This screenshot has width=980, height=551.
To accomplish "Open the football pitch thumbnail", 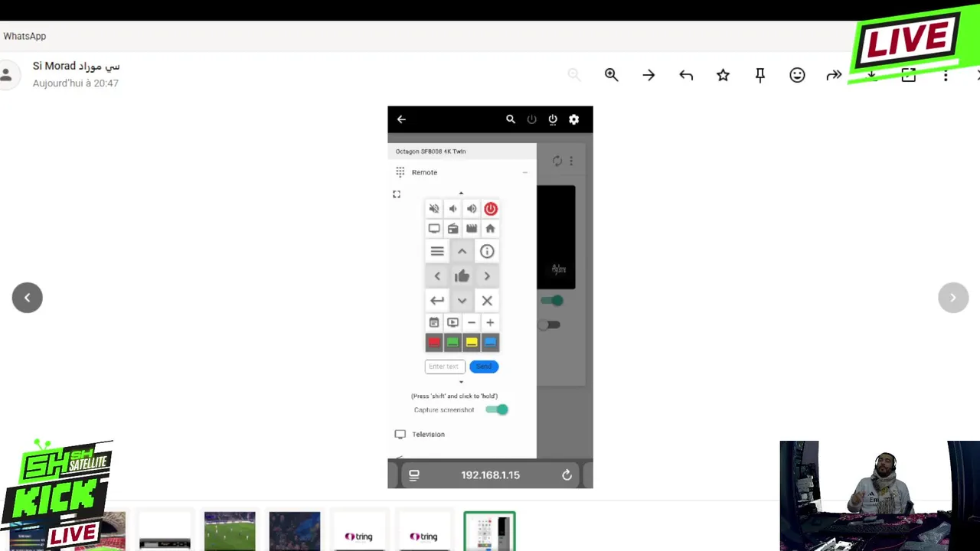I will click(230, 531).
